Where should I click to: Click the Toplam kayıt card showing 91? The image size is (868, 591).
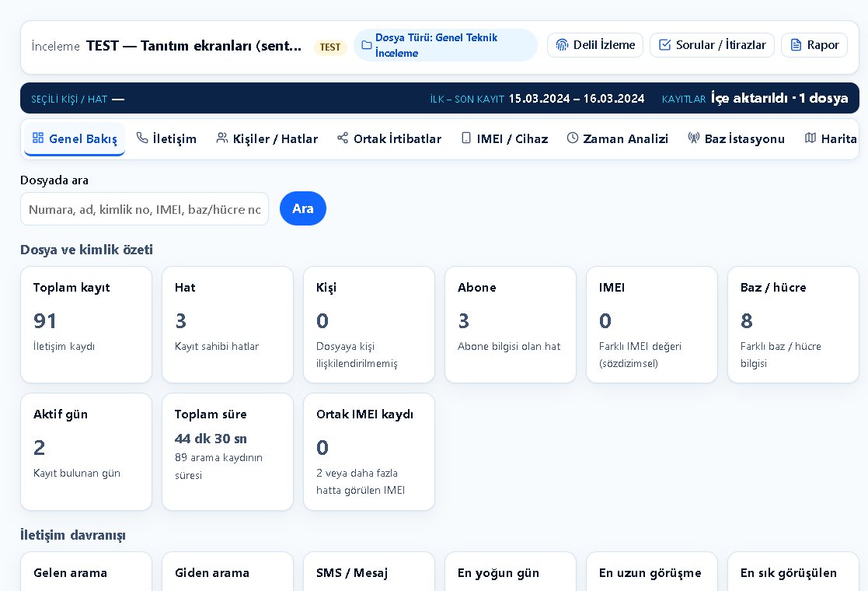85,324
